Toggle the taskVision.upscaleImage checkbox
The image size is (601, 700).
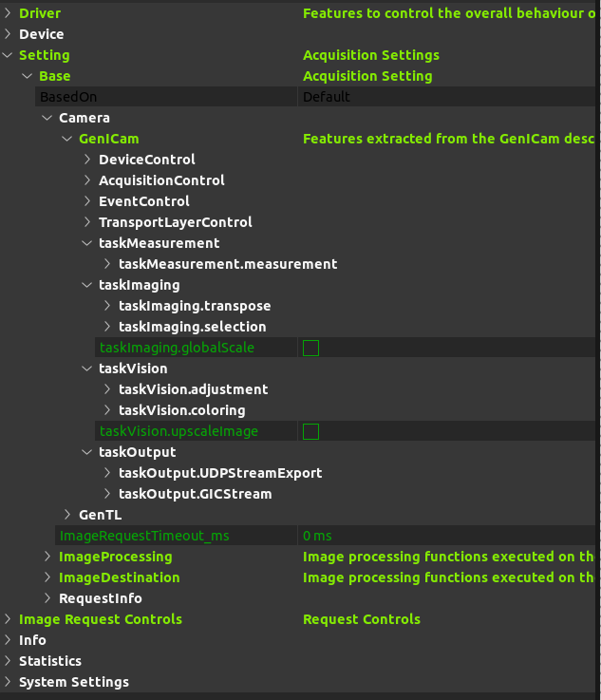point(310,431)
